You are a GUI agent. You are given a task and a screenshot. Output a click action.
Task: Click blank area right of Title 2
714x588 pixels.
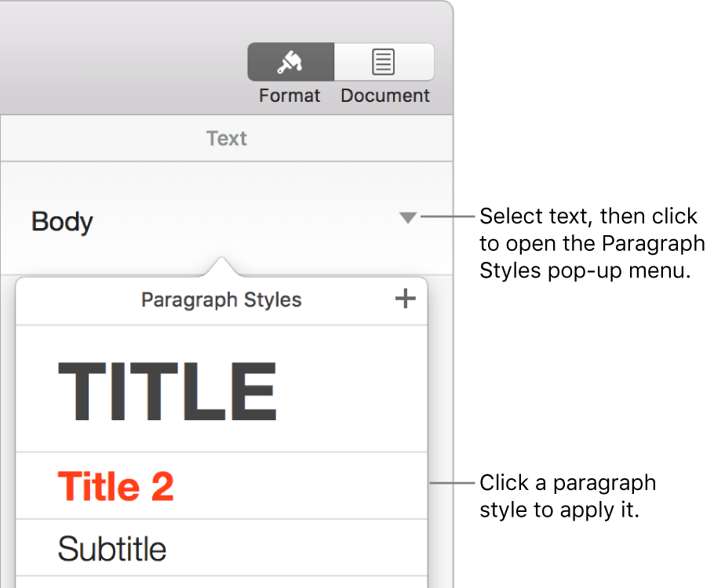[x=314, y=487]
